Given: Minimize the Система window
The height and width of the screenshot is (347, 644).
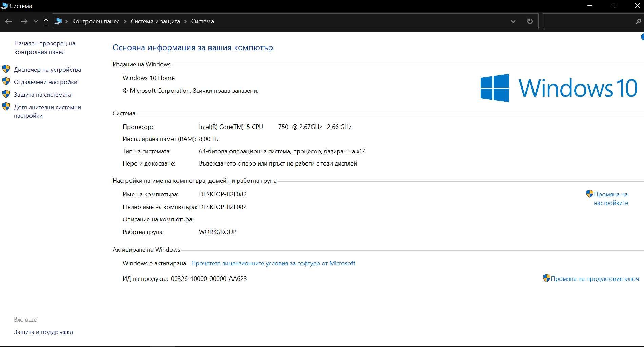Looking at the screenshot, I should coord(590,6).
